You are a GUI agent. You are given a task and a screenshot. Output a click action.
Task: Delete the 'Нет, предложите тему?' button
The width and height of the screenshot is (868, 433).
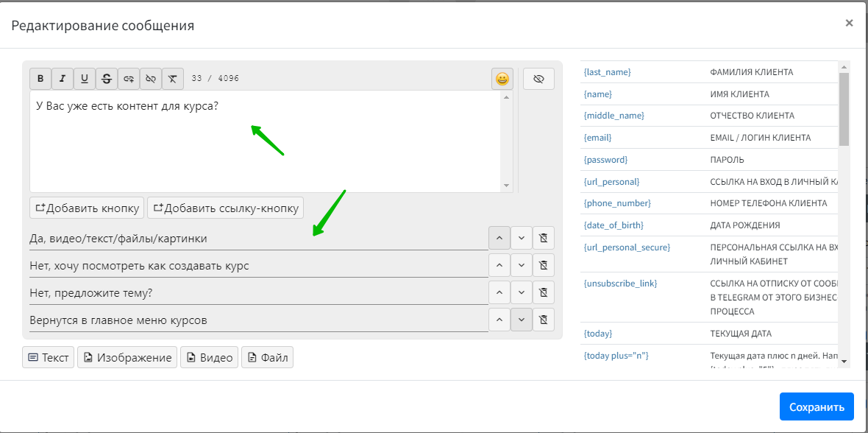[x=543, y=292]
